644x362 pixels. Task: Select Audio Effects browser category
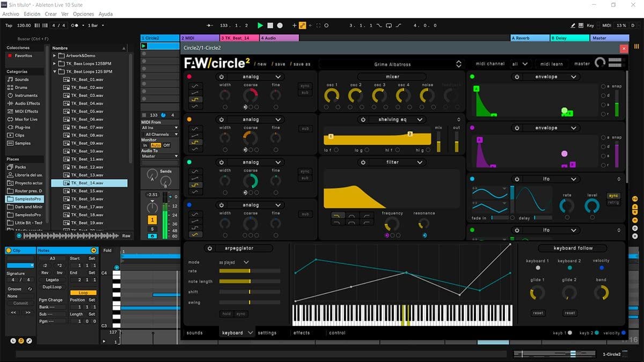point(24,104)
